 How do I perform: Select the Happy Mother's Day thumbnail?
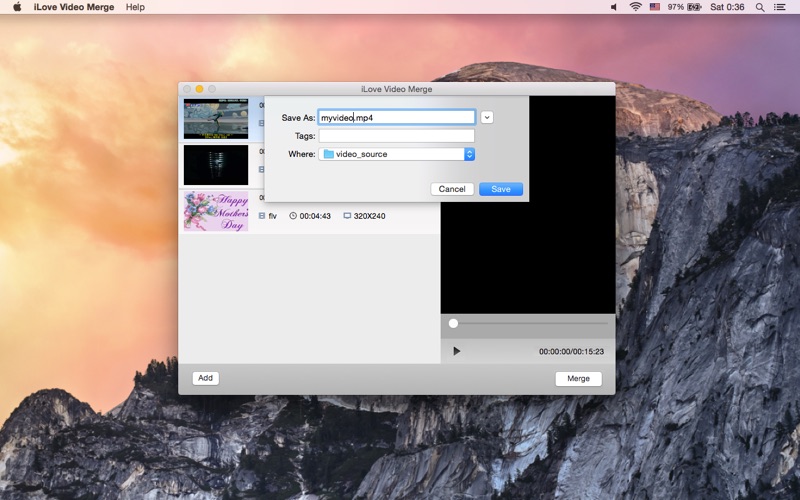point(216,211)
